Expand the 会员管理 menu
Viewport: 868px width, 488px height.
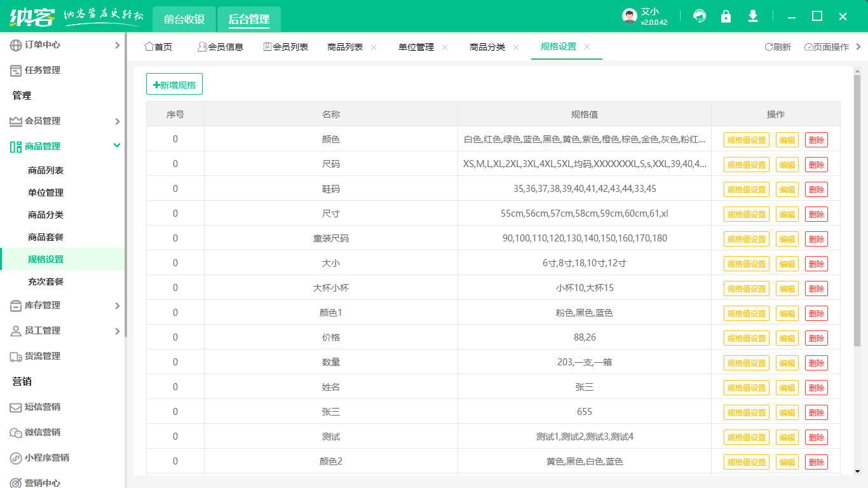117,121
